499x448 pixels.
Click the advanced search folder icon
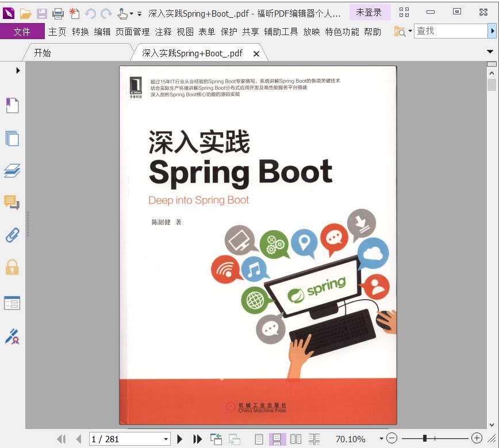coord(400,31)
